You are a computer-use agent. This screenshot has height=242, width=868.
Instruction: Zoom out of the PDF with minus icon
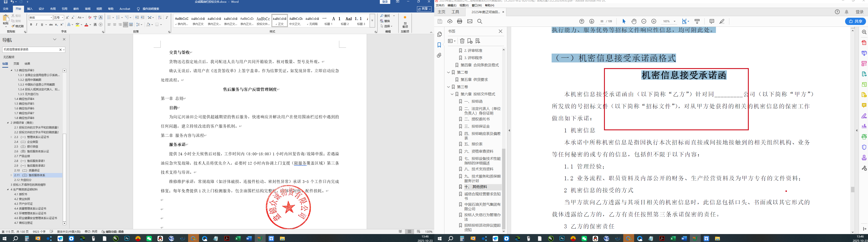tap(644, 21)
